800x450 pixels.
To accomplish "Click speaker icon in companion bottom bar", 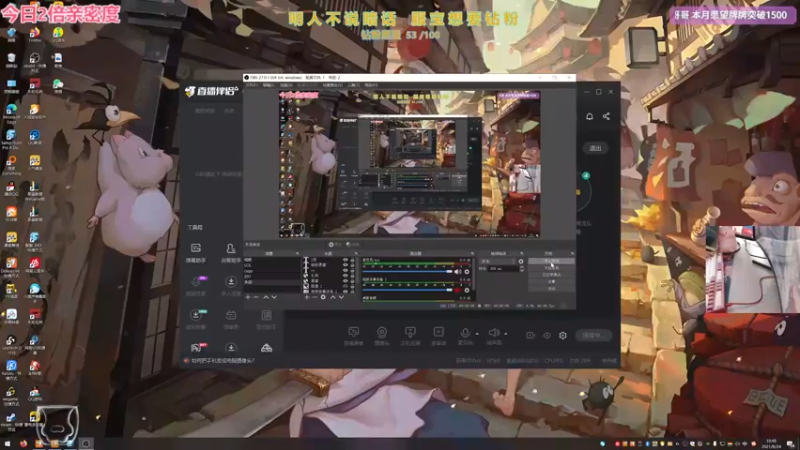I will [493, 333].
